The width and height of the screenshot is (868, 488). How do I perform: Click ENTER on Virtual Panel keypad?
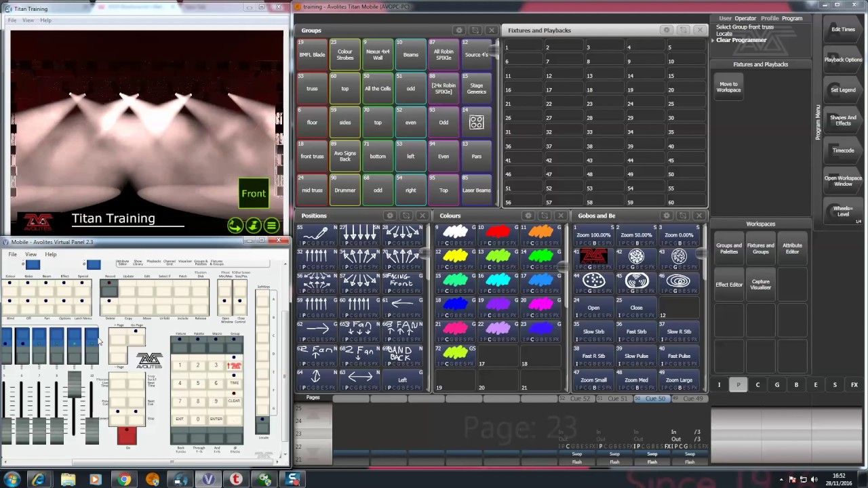click(216, 419)
